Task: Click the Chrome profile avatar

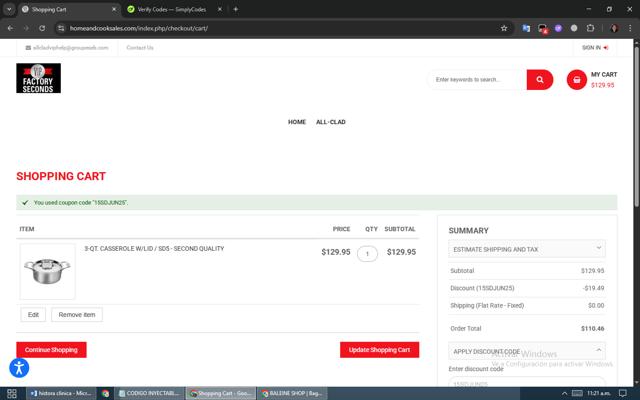Action: pyautogui.click(x=614, y=28)
